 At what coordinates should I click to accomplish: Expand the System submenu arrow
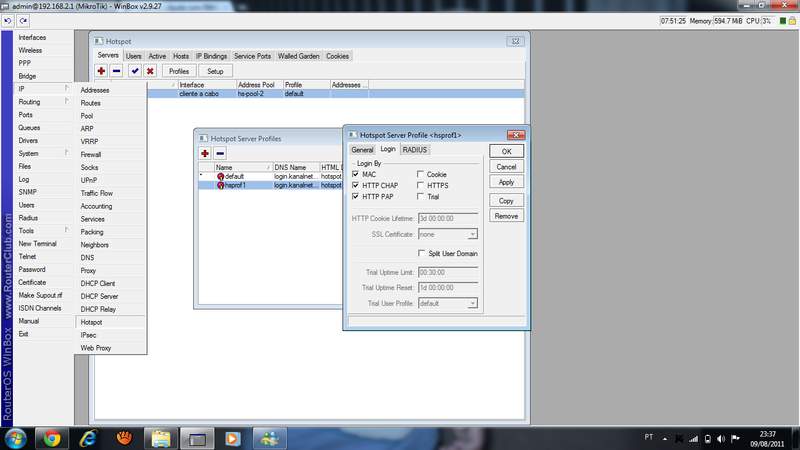[x=66, y=153]
